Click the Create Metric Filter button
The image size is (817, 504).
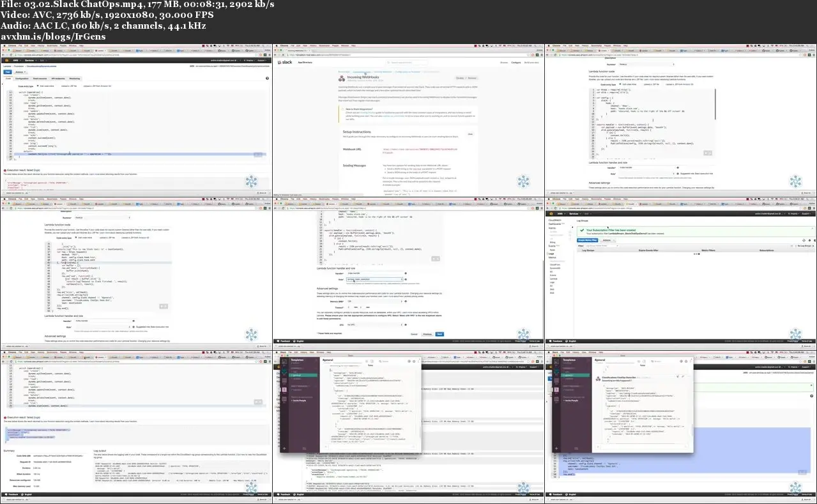coord(588,240)
